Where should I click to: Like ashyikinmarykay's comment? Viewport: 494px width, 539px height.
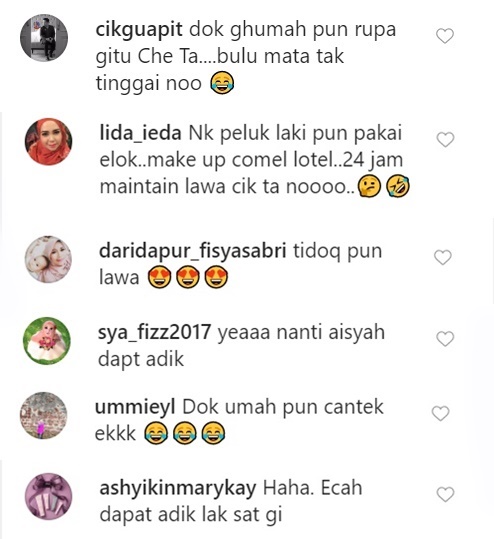(445, 495)
